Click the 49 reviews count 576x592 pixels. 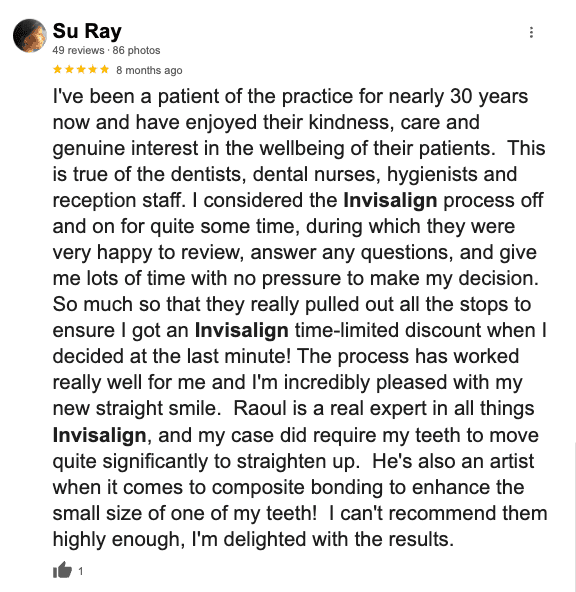[x=78, y=50]
